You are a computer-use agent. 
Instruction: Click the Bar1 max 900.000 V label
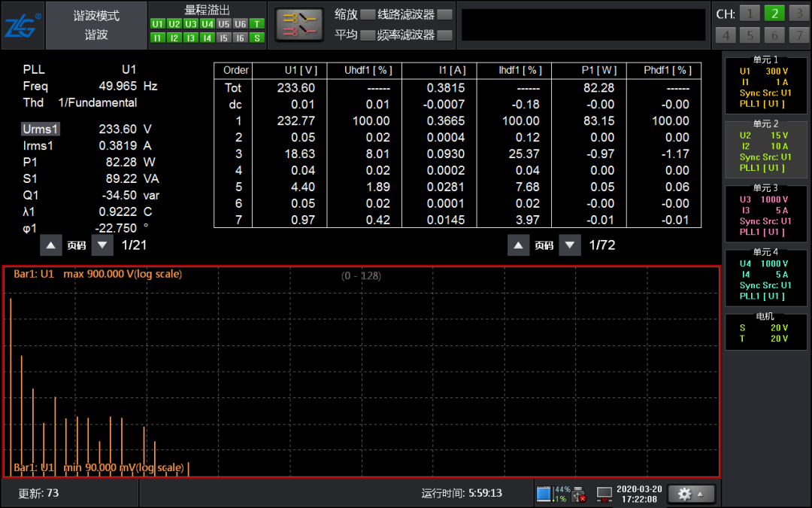[98, 274]
